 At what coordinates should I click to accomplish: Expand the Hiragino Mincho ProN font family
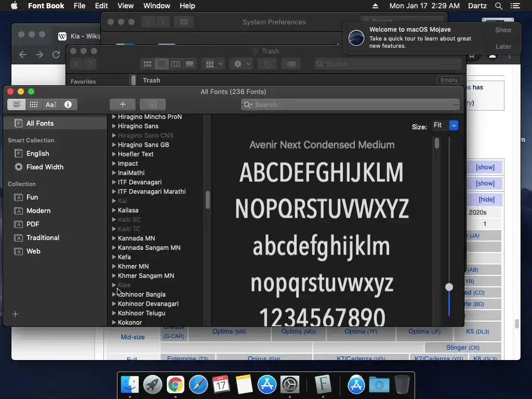tap(114, 117)
